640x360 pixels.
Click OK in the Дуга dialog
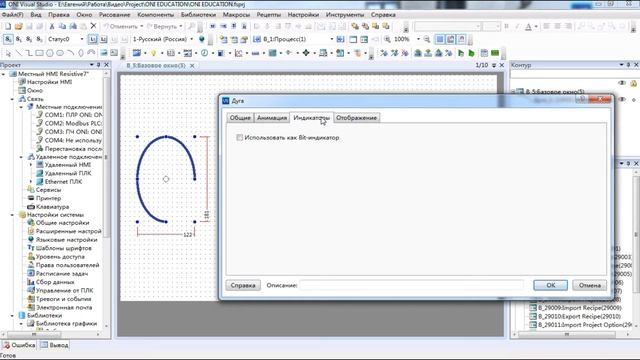pos(551,285)
